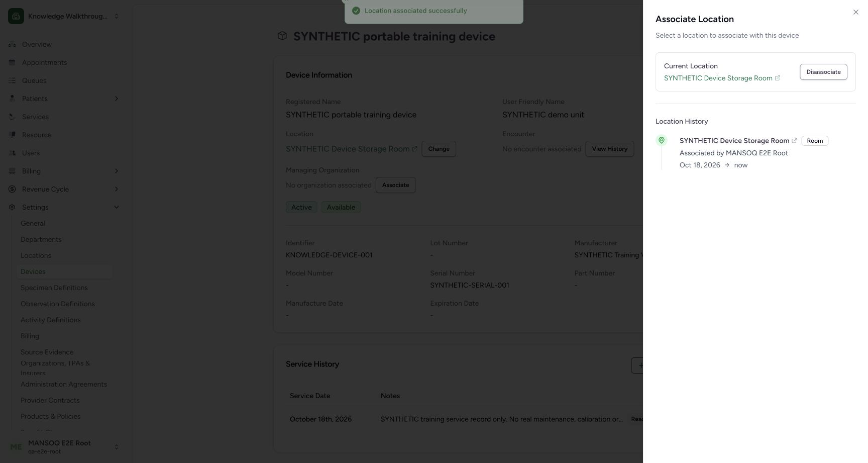Screen dimensions: 868x463
Task: Expand the Revenue Cycle chevron
Action: coord(117,189)
